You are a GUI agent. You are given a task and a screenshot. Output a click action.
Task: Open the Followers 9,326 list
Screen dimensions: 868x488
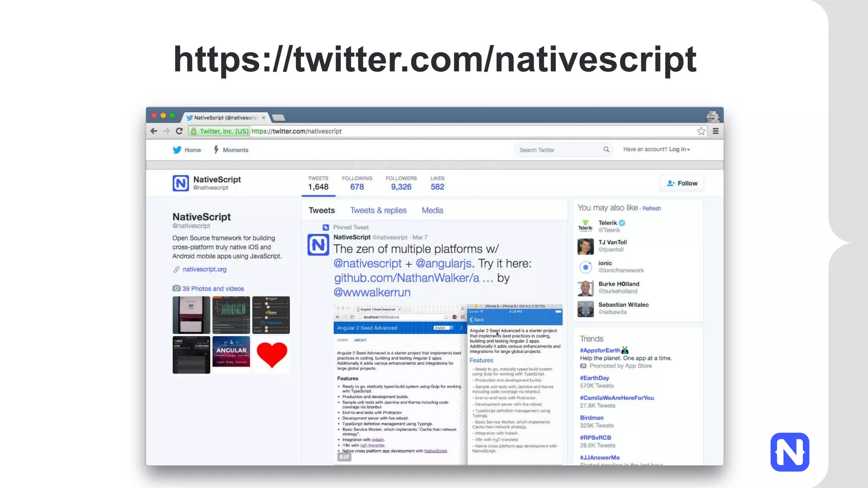click(x=401, y=183)
